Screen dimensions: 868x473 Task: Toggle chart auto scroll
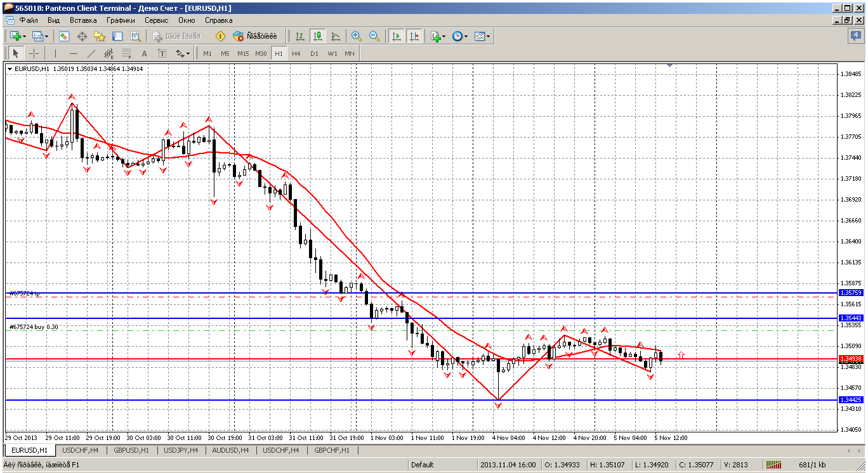pyautogui.click(x=397, y=37)
